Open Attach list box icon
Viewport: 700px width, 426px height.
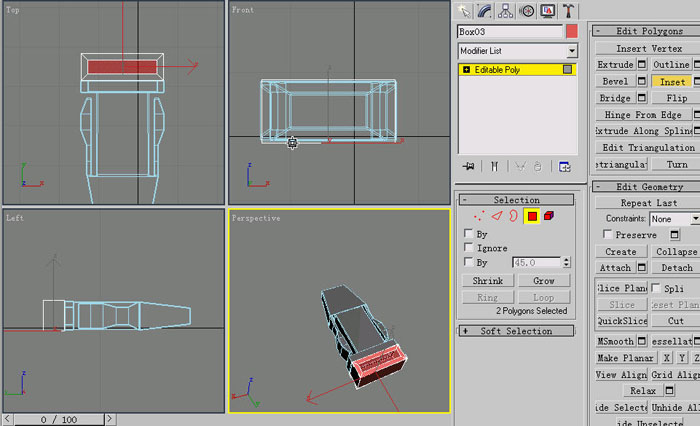tap(642, 267)
